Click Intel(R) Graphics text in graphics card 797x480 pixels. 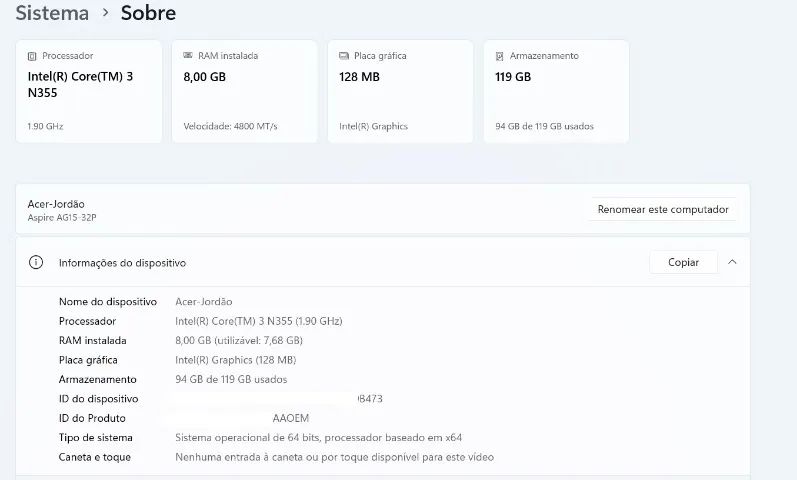point(374,126)
